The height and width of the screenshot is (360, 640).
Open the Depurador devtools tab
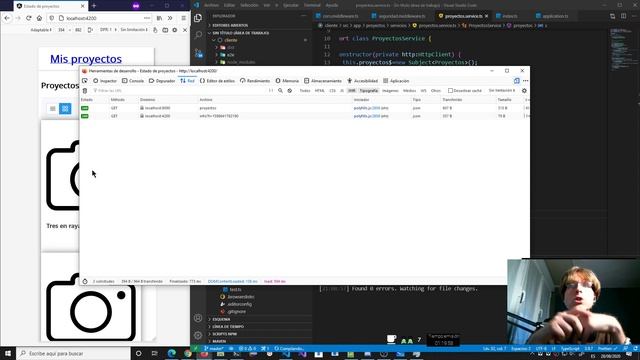tap(162, 81)
